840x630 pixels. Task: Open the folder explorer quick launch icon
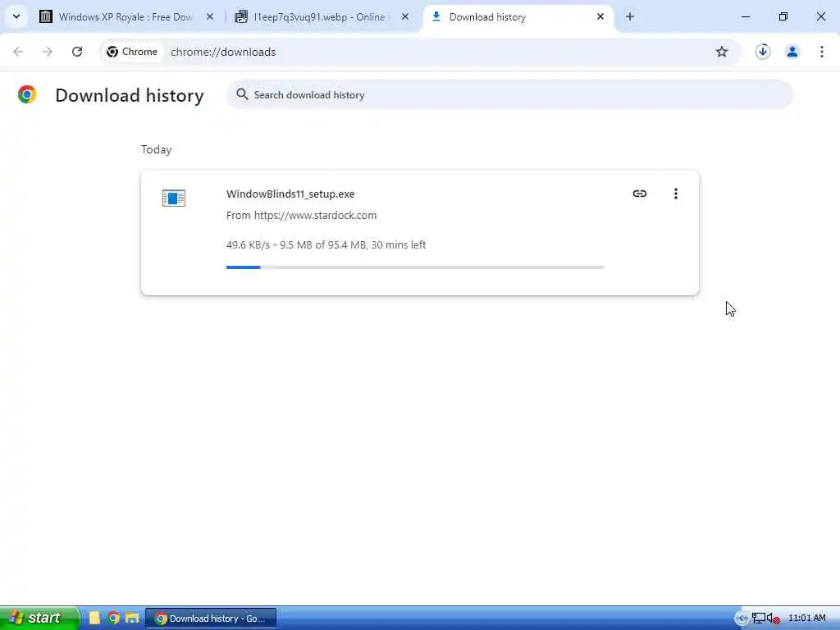click(132, 619)
